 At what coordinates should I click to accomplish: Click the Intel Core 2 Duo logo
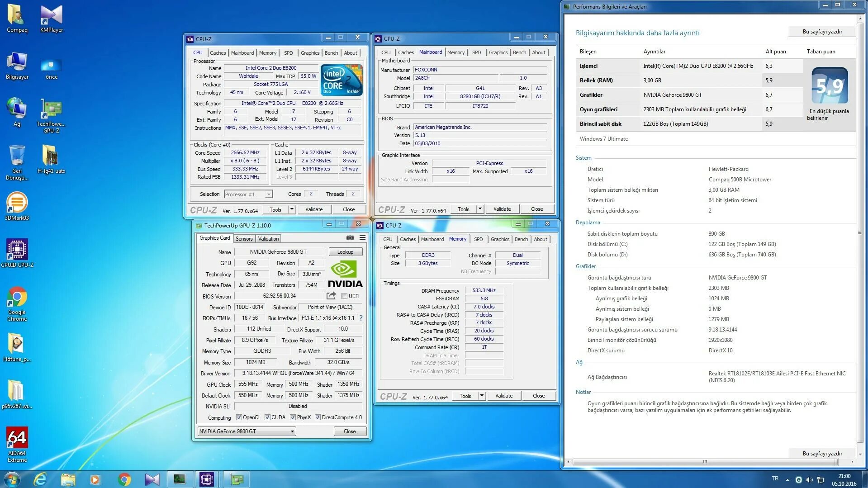tap(342, 80)
